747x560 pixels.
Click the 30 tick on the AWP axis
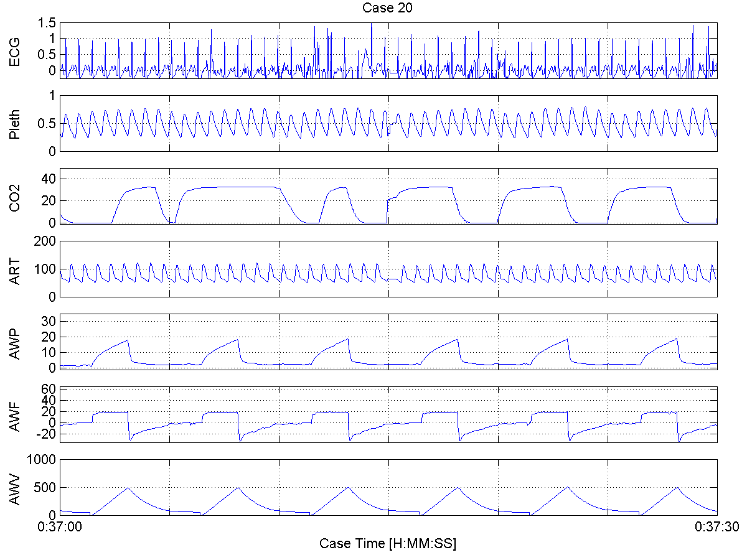(49, 320)
